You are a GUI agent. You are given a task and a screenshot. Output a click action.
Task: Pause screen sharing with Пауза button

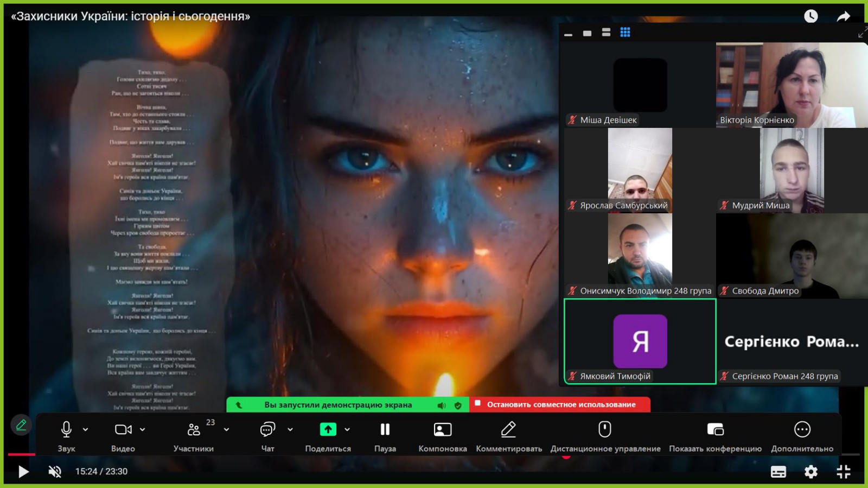coord(385,429)
